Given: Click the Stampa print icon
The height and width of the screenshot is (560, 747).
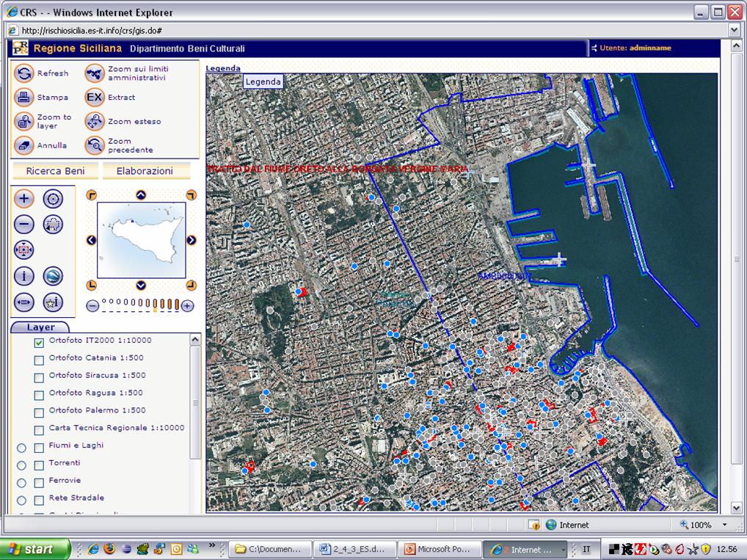Looking at the screenshot, I should click(x=25, y=97).
